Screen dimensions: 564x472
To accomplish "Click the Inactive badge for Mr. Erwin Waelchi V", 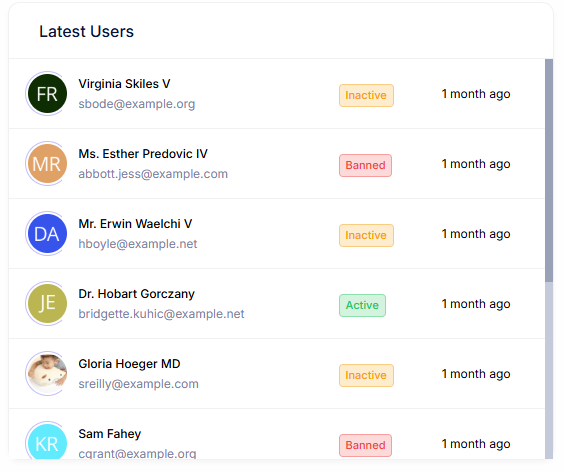I will click(366, 235).
